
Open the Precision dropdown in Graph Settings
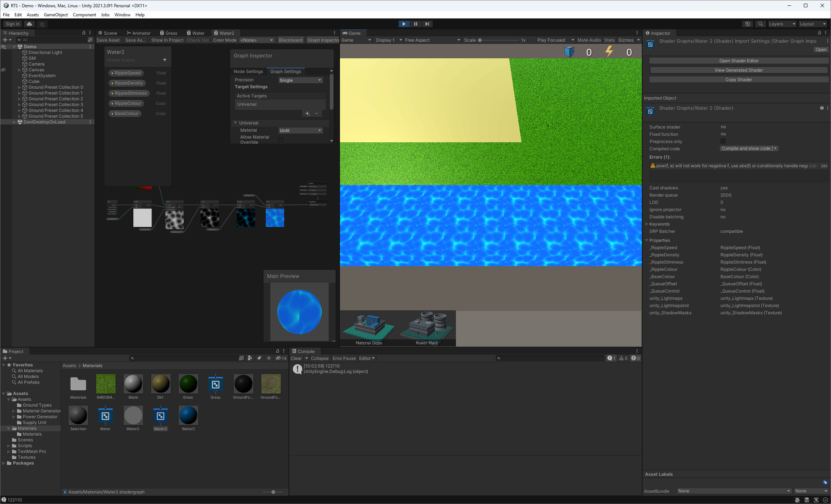click(300, 80)
